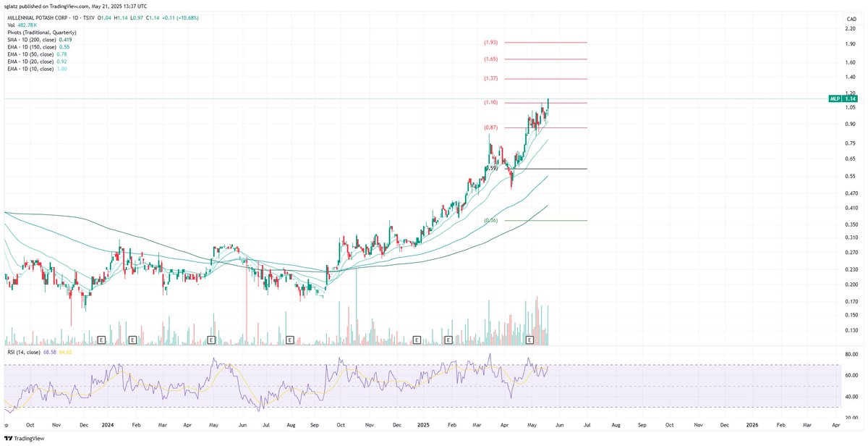Click the (0.87) pivot level label
868x446 pixels.
click(490, 127)
